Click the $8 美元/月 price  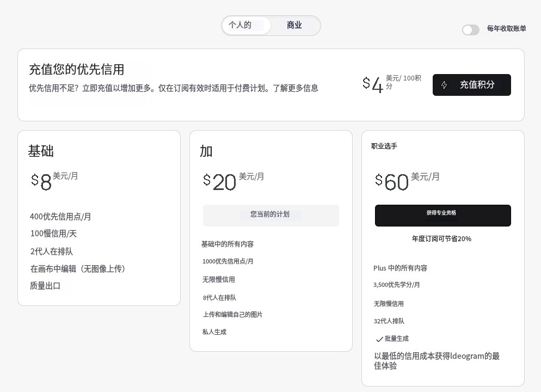pyautogui.click(x=54, y=181)
